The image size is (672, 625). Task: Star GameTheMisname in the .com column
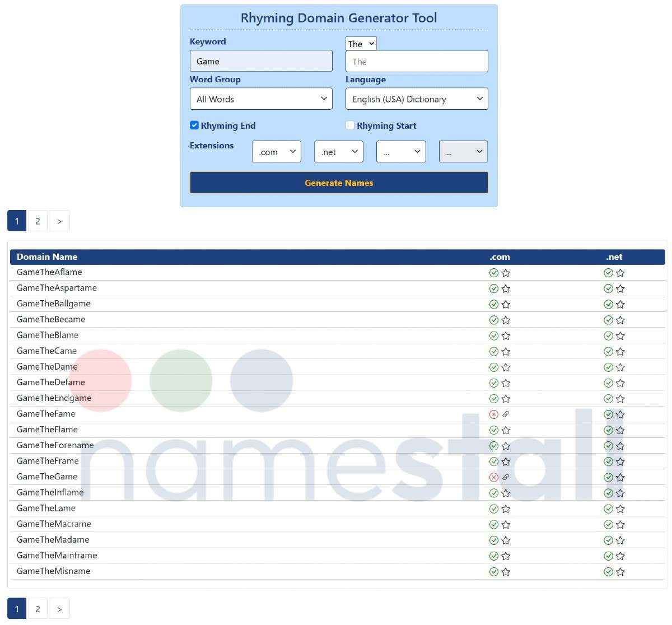coord(506,572)
